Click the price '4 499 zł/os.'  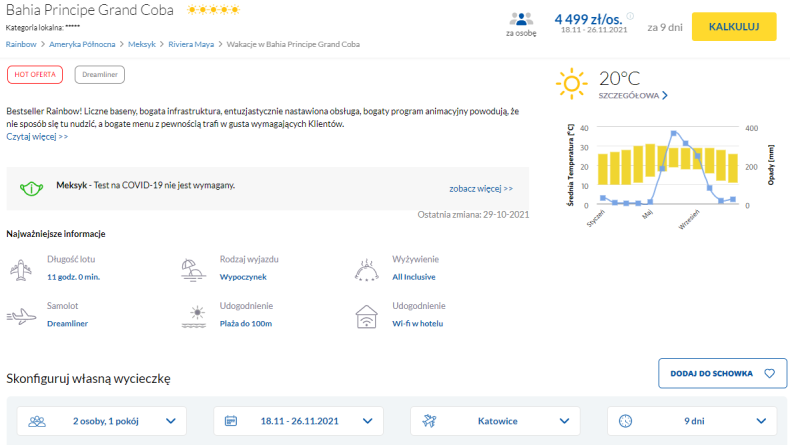(x=588, y=19)
